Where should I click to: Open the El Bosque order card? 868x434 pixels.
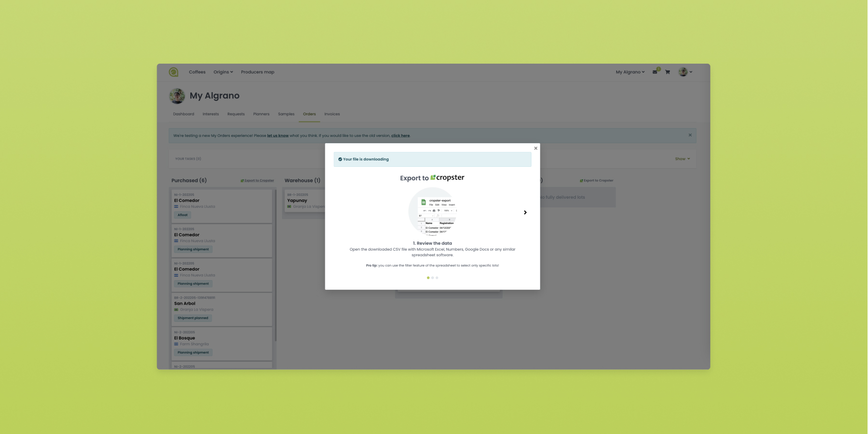point(222,344)
